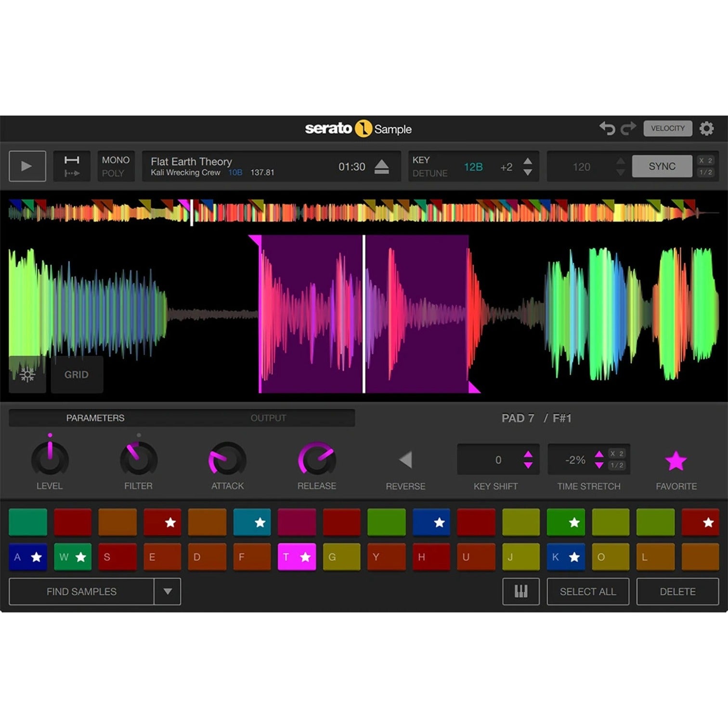Select the pink pad labeled T
This screenshot has width=728, height=728.
297,557
